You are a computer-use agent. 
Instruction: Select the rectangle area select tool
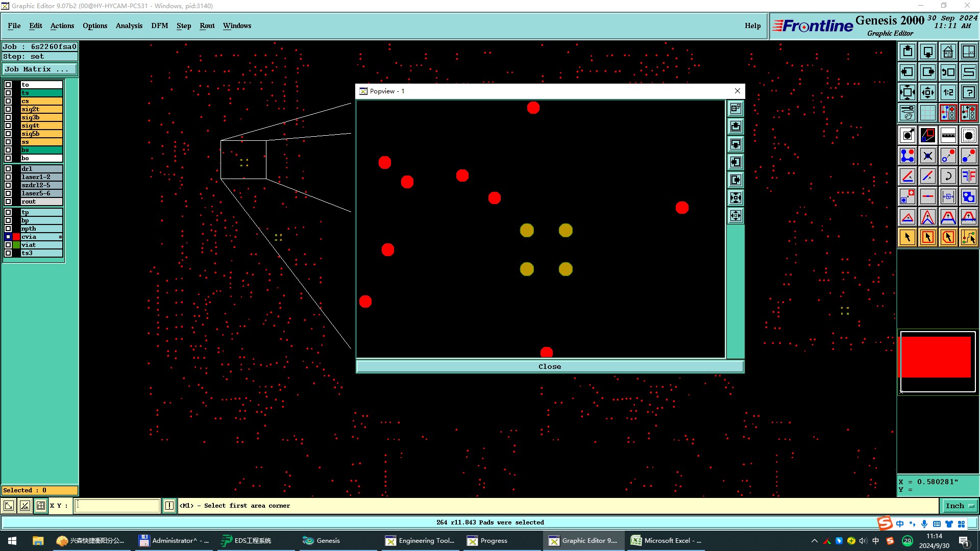928,237
